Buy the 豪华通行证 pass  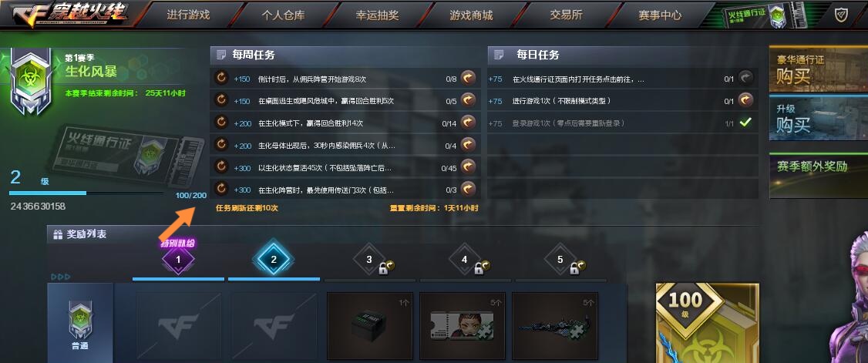[818, 69]
